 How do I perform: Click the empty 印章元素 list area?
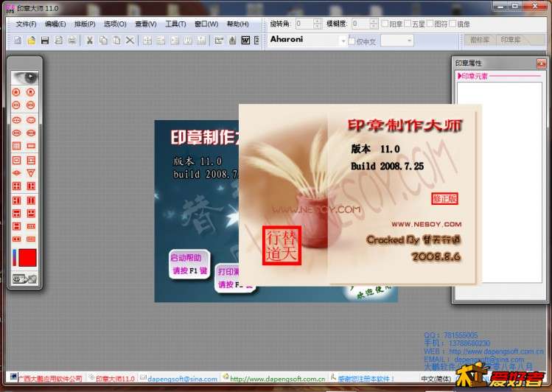(x=499, y=182)
